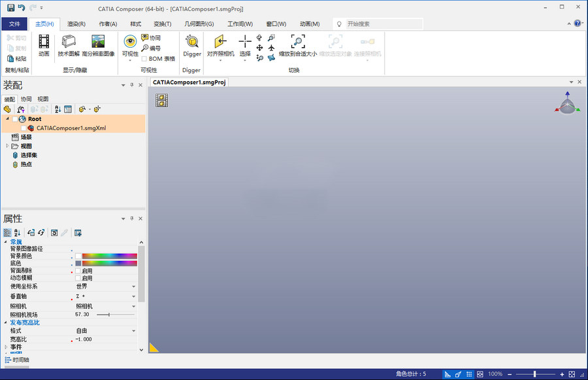Click the first yellow icon in assembly toolbar
Image resolution: width=588 pixels, height=380 pixels.
click(7, 109)
